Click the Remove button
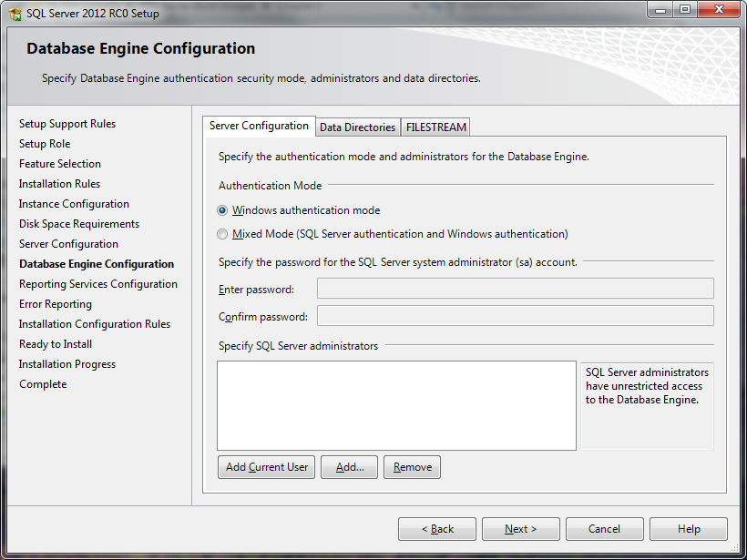 point(412,467)
